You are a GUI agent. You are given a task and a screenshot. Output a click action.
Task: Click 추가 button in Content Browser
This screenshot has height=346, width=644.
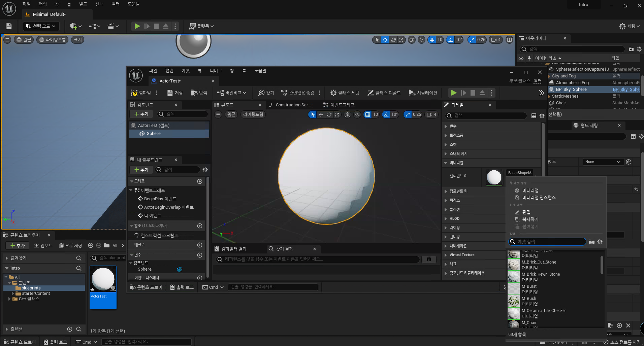18,245
